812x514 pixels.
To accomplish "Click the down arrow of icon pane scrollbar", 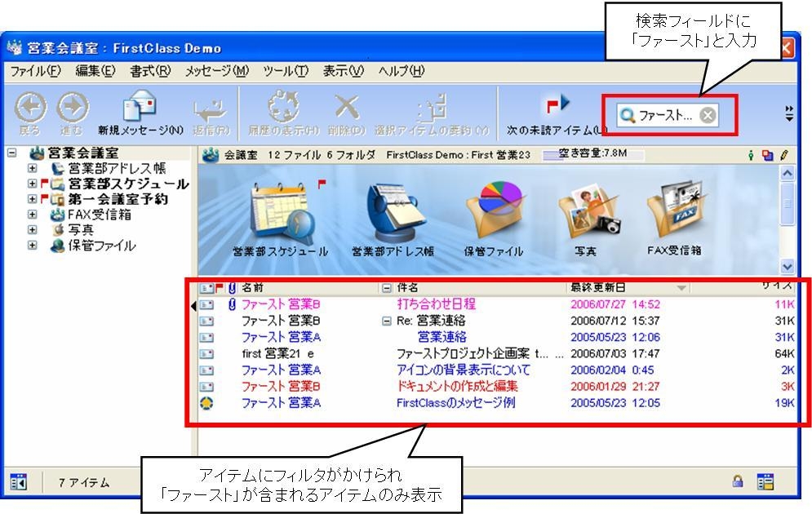I will (x=788, y=266).
